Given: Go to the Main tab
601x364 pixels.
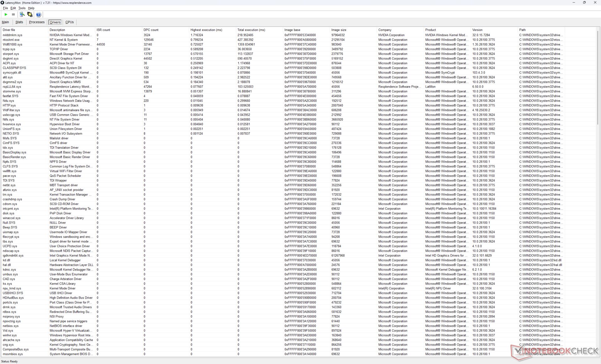Looking at the screenshot, I should tap(5, 22).
